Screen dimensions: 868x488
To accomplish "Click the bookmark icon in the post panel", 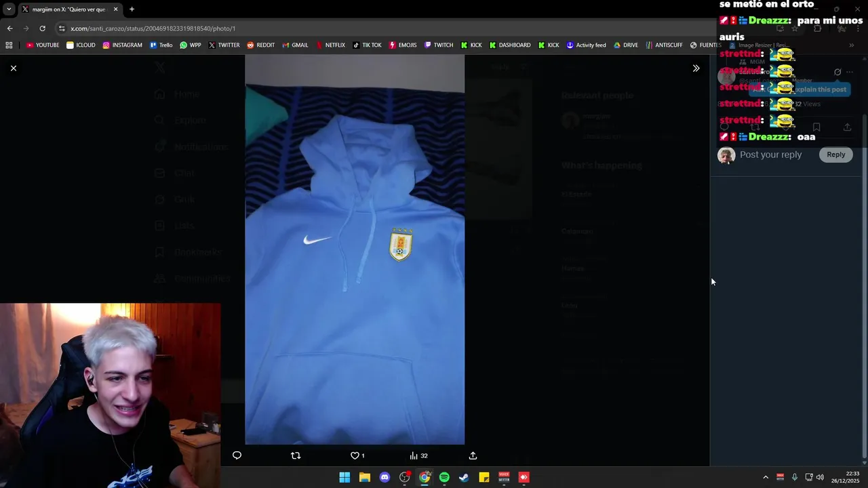I will click(816, 127).
